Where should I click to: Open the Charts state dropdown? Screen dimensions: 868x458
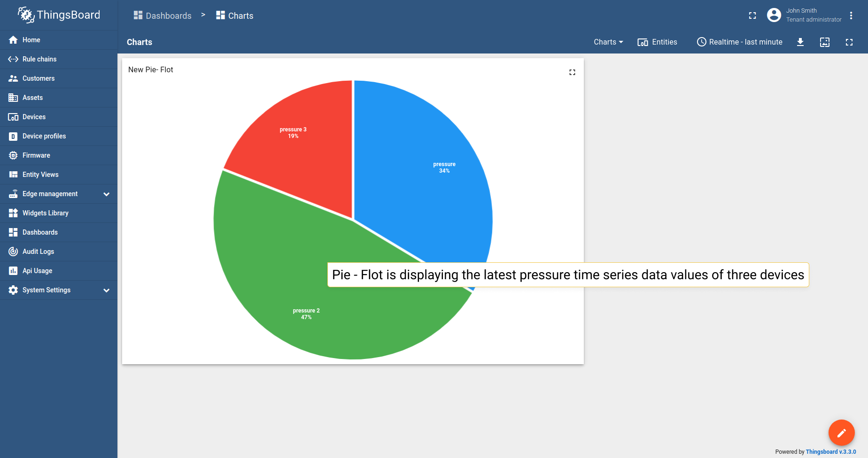click(x=608, y=42)
